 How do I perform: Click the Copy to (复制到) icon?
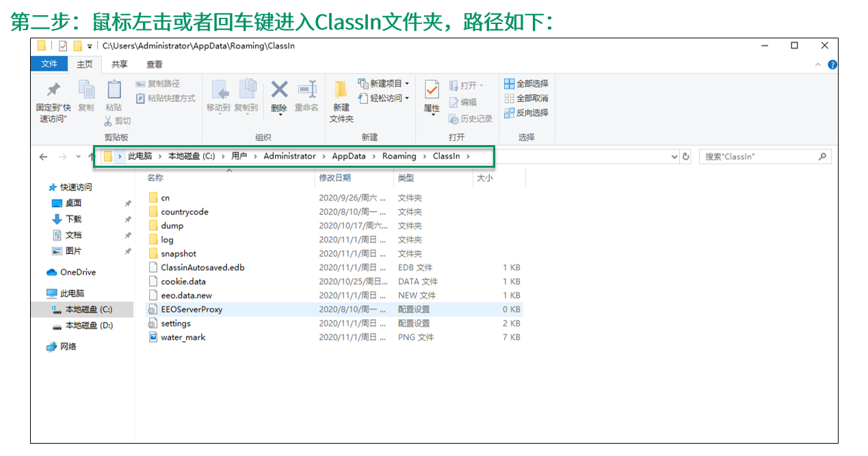click(246, 90)
